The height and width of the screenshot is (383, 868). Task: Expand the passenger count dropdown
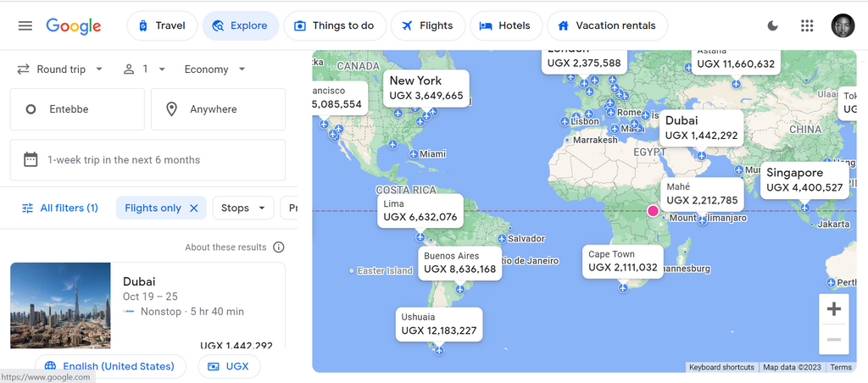(x=144, y=69)
